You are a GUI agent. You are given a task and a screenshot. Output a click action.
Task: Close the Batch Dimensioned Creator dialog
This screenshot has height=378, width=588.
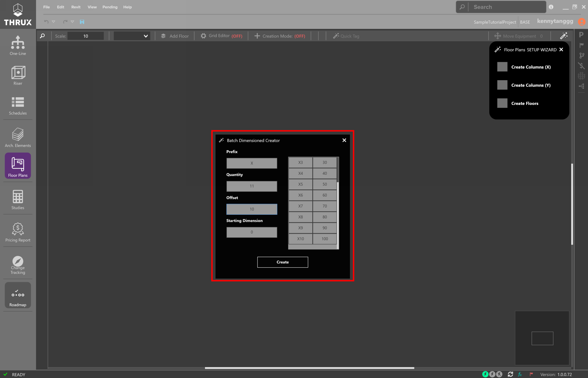344,140
